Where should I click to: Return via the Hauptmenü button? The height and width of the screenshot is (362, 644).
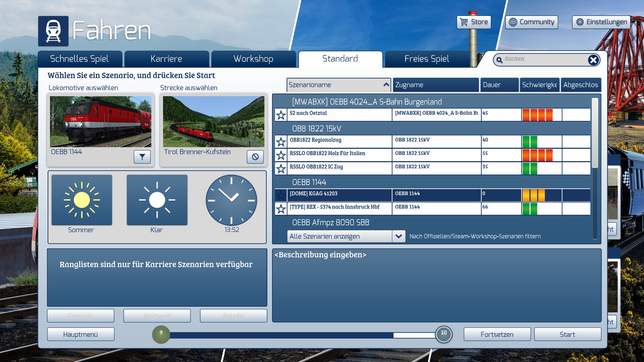[x=80, y=335]
